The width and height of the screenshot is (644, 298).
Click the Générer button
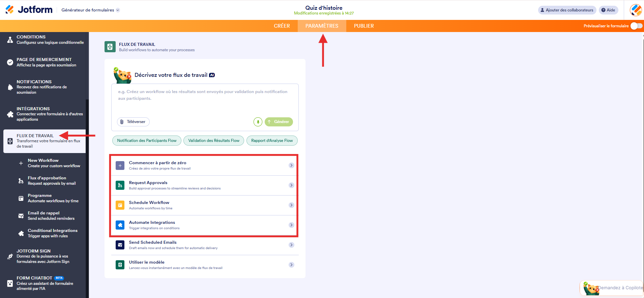[279, 122]
